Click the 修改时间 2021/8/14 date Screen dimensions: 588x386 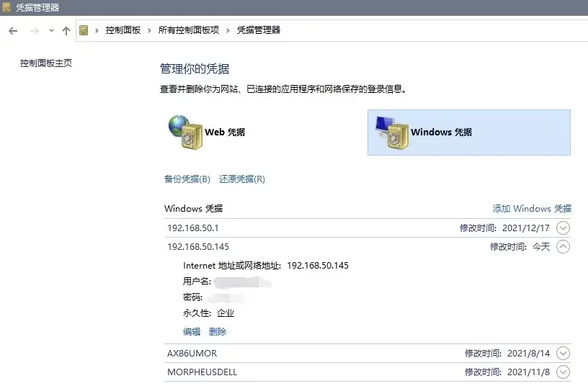528,353
